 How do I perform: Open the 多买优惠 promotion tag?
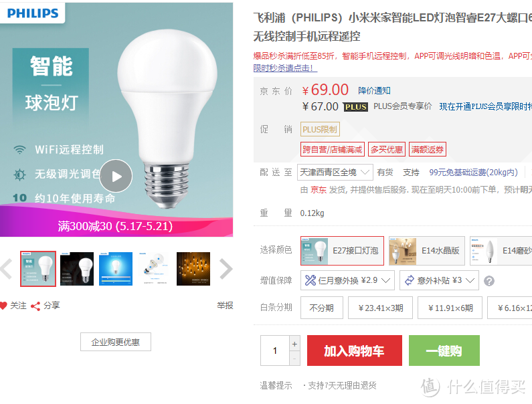coord(387,149)
